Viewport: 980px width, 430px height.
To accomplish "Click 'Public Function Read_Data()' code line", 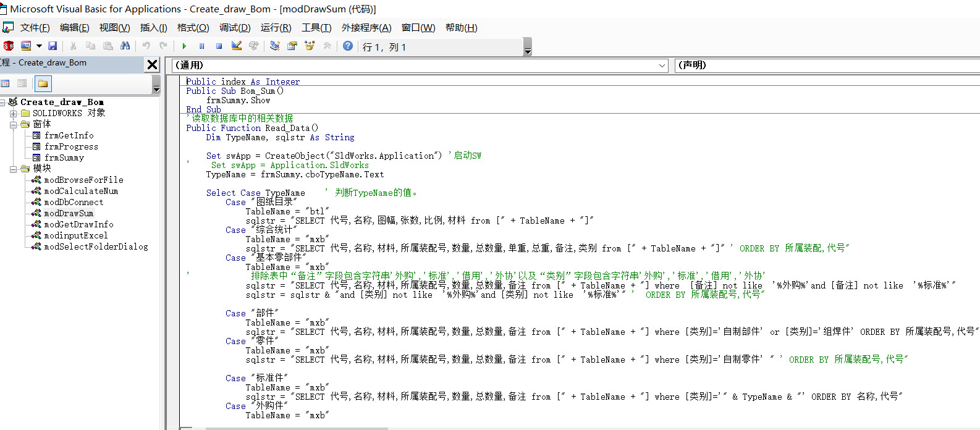I will pos(252,128).
